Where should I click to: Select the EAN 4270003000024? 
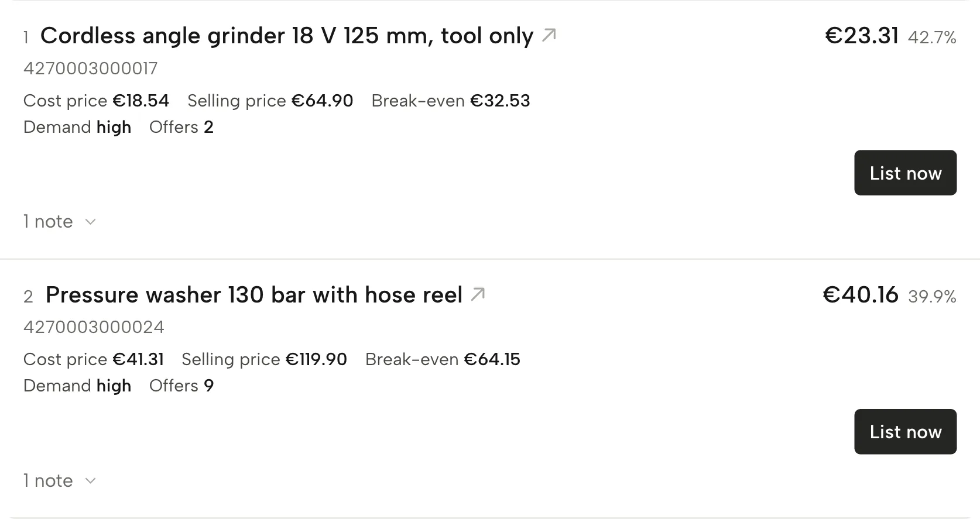tap(94, 327)
